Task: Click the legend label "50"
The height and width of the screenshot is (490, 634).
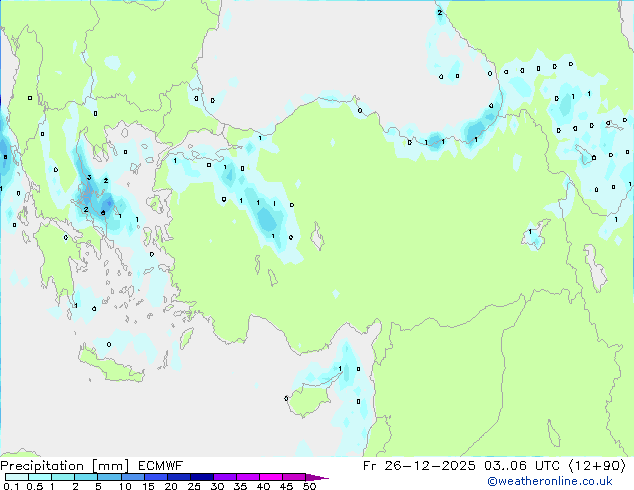Action: [309, 486]
